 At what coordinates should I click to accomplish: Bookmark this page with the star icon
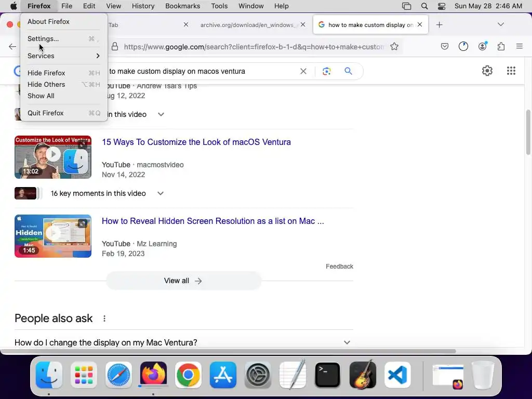(394, 46)
